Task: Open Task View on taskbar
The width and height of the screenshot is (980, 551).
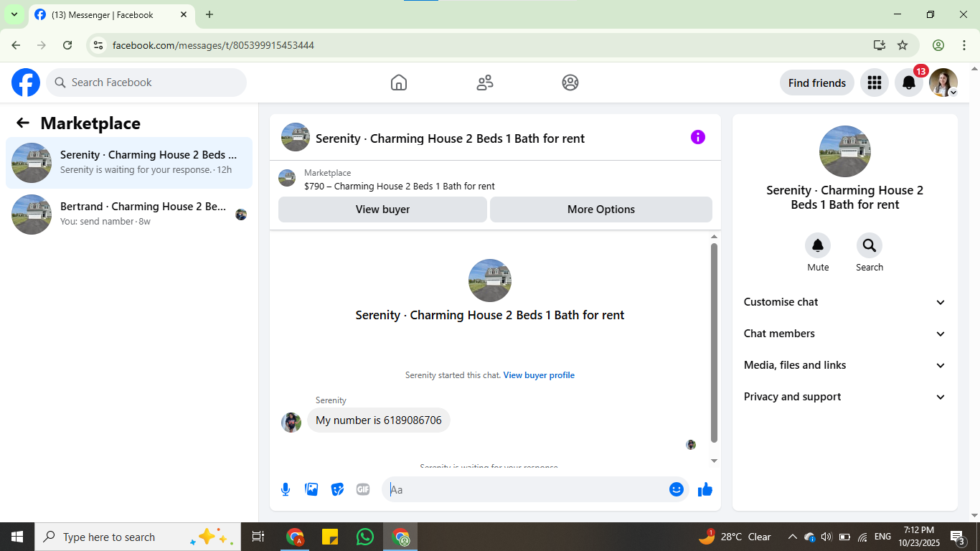Action: [x=258, y=537]
